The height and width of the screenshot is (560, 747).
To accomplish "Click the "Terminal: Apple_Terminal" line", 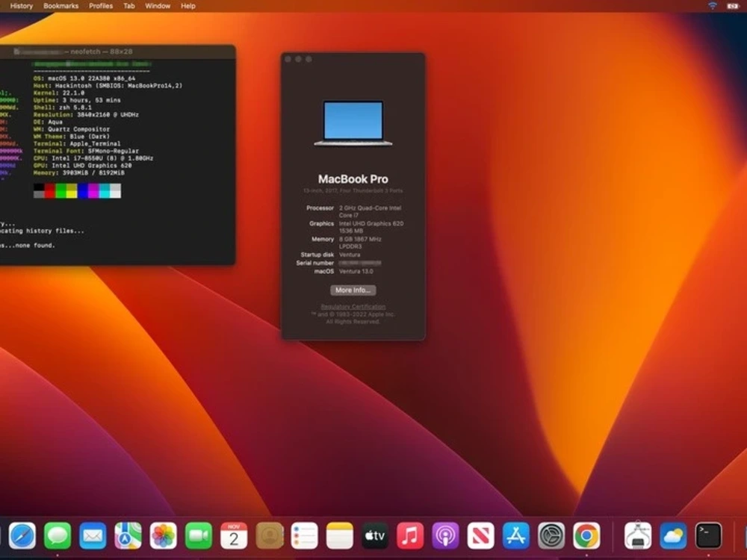I will 77,143.
